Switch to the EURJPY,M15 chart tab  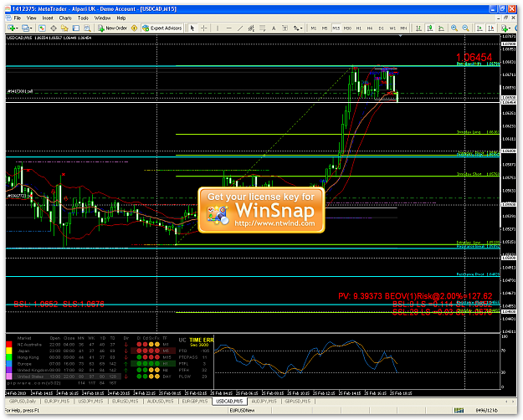coord(57,402)
